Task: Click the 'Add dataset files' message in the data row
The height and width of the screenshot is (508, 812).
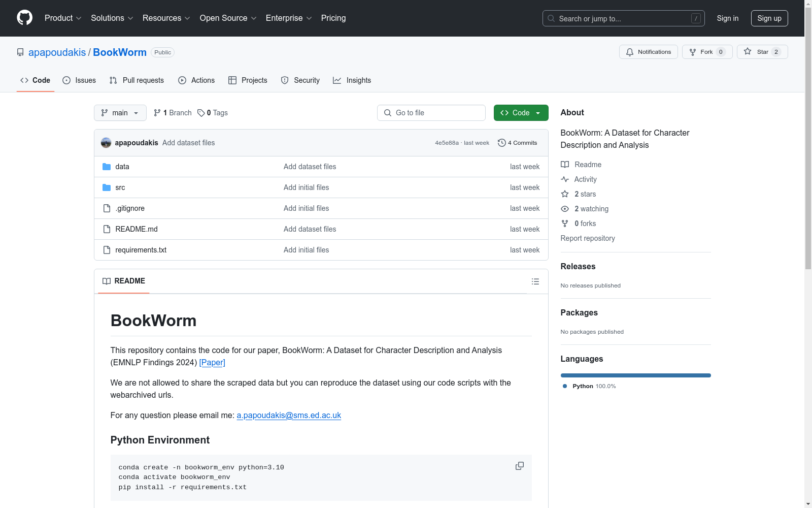Action: 310,167
